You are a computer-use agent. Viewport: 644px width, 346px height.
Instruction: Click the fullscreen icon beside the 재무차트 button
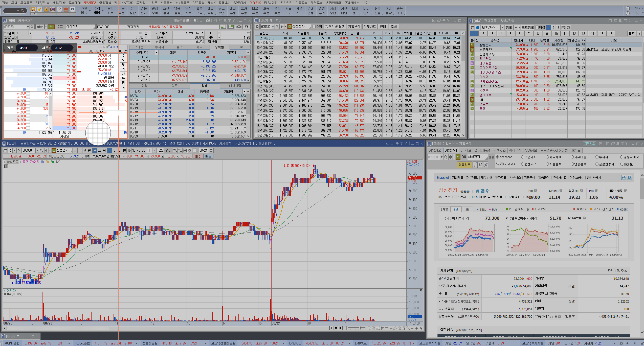click(480, 165)
